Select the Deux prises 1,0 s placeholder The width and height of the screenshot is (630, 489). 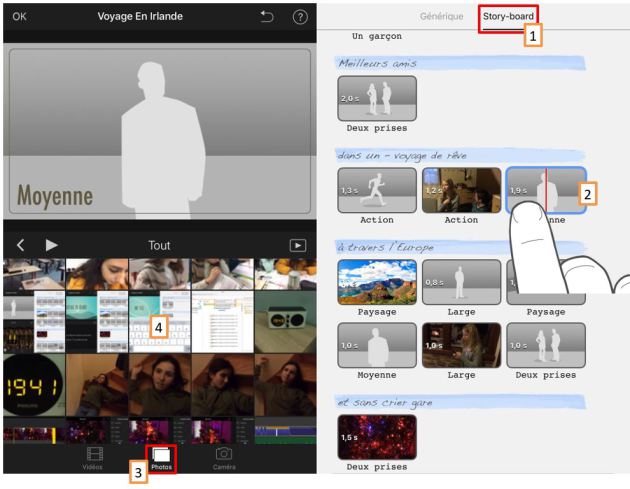(546, 345)
